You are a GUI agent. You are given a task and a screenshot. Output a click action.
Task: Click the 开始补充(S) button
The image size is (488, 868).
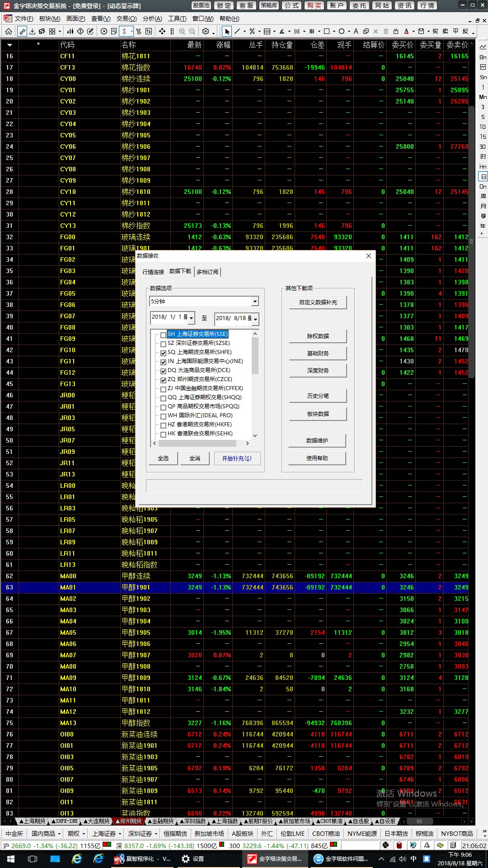pyautogui.click(x=237, y=458)
